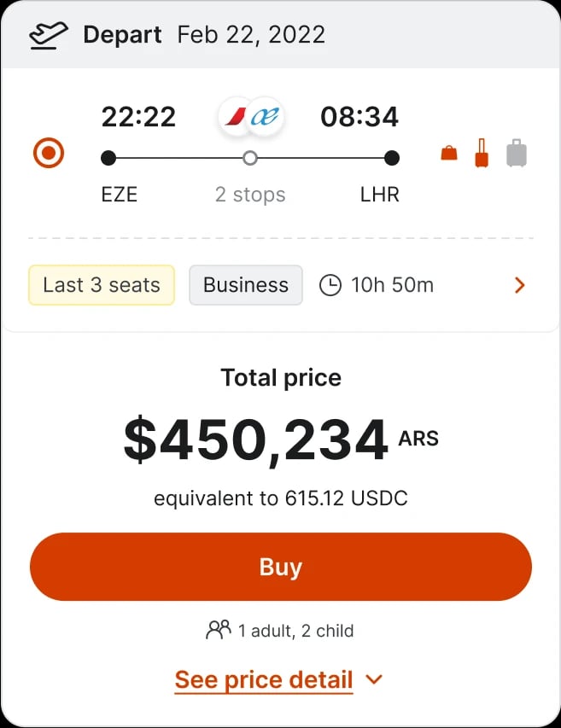The width and height of the screenshot is (561, 728).
Task: Select the orange personal item bag icon
Action: pos(447,154)
